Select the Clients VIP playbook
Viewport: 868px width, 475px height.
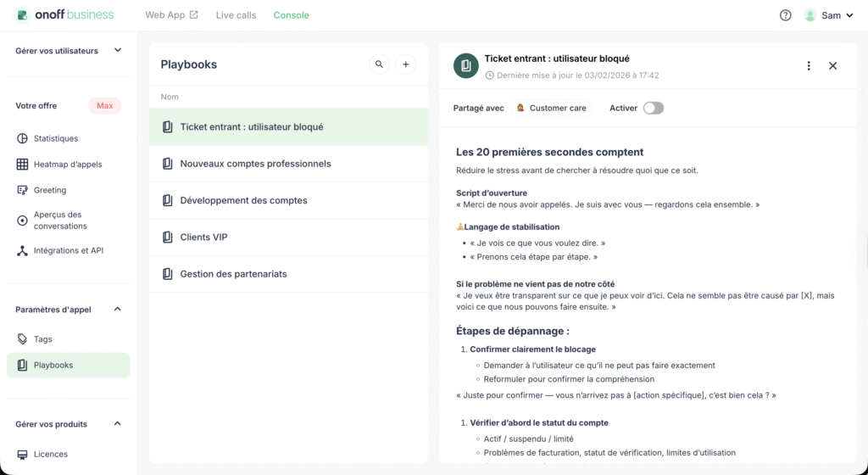[x=203, y=237]
